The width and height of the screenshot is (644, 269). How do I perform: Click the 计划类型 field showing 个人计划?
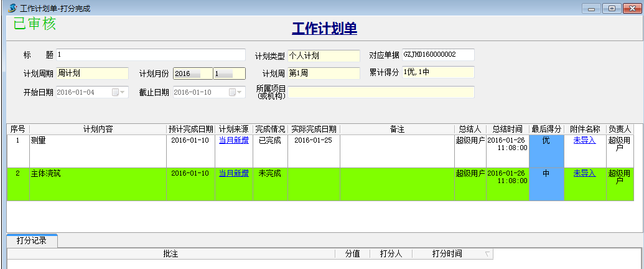324,56
